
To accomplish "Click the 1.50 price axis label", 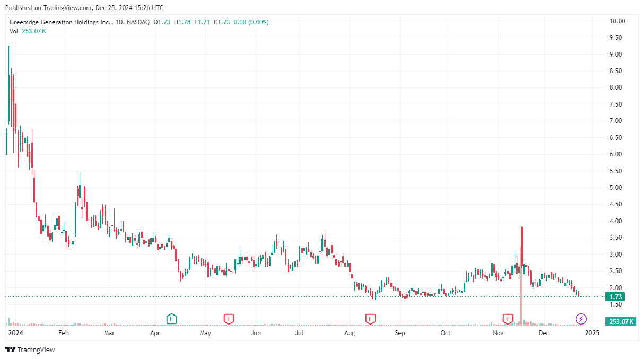I will coord(616,304).
